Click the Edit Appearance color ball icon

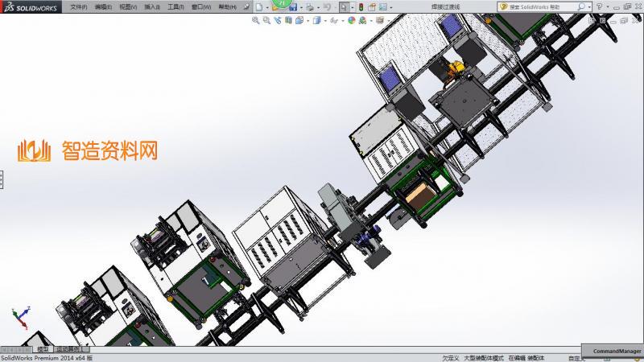pyautogui.click(x=352, y=21)
